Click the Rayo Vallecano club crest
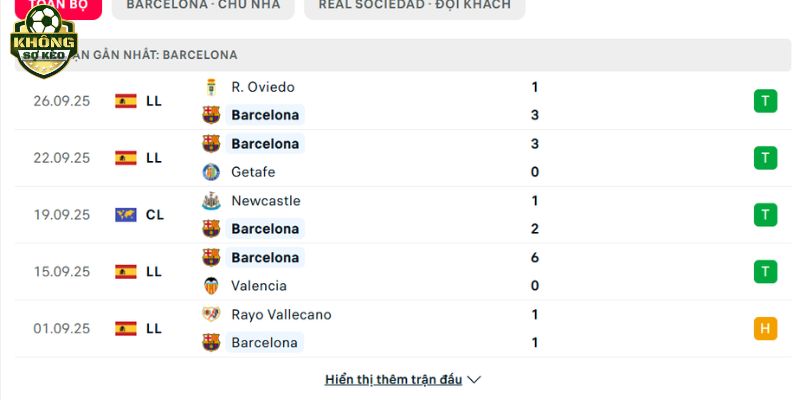The width and height of the screenshot is (800, 400). coord(211,314)
